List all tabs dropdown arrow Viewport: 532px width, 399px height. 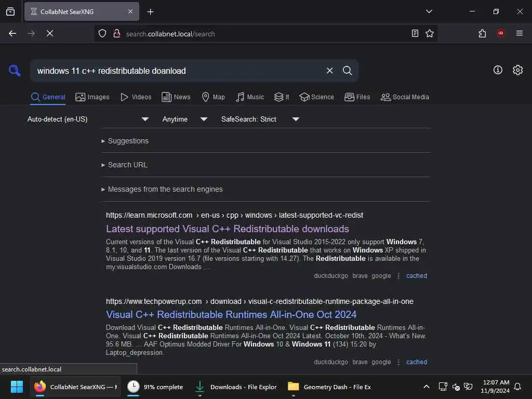(429, 11)
